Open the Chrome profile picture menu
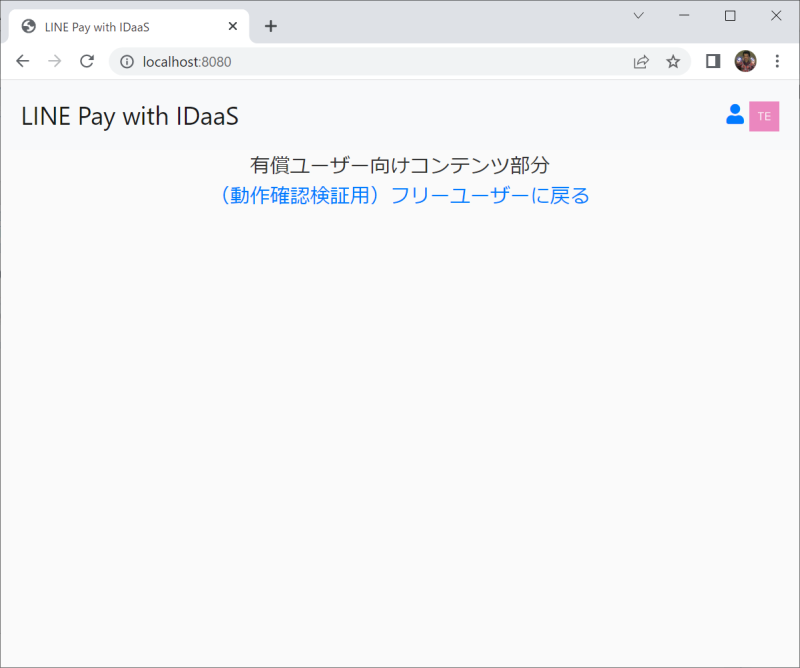Viewport: 800px width, 668px height. click(x=745, y=61)
